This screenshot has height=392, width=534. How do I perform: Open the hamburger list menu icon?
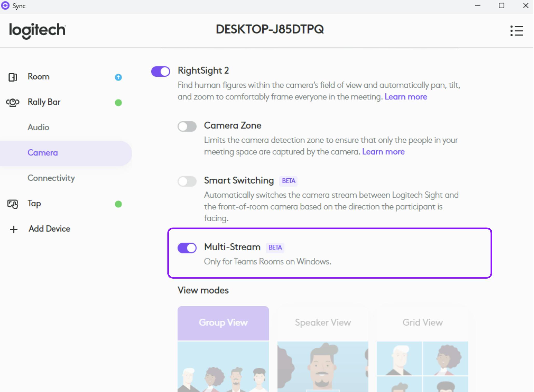click(x=517, y=31)
